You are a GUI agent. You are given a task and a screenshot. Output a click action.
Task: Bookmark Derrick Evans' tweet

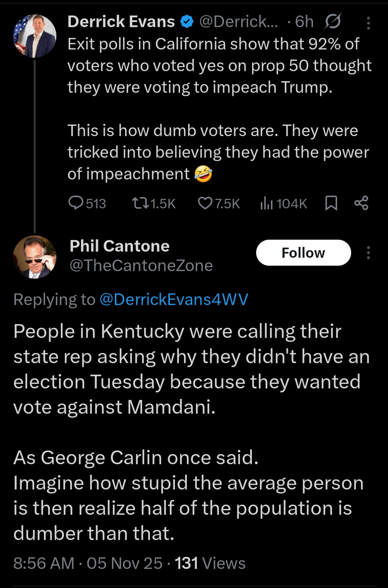coord(331,203)
